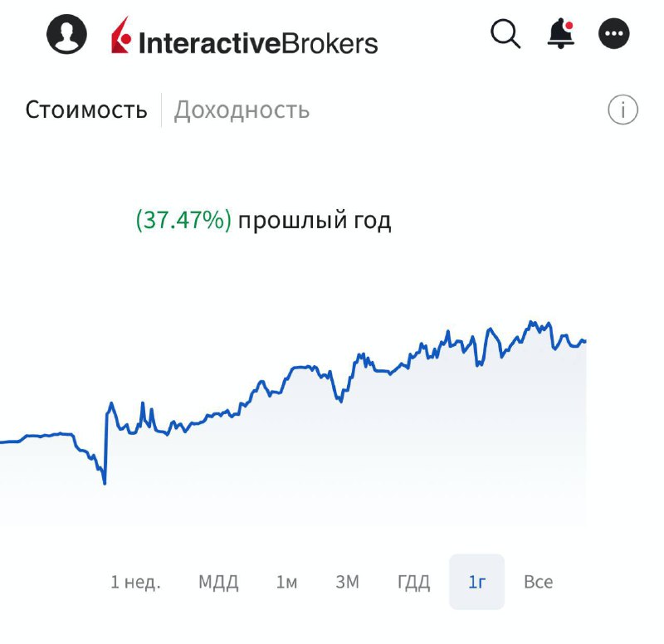Switch to the Доходность tab
The image size is (664, 644).
[x=242, y=110]
